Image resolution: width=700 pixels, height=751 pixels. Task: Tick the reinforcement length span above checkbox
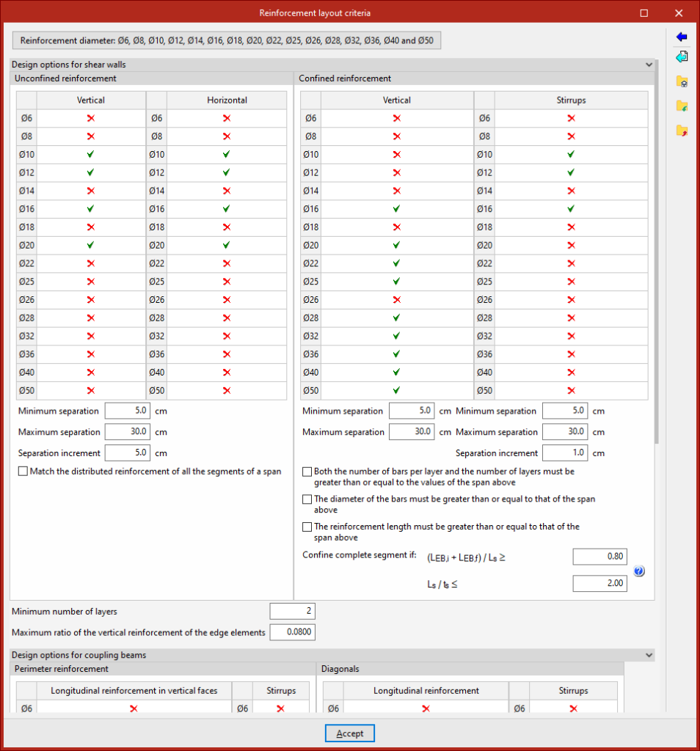tap(307, 527)
